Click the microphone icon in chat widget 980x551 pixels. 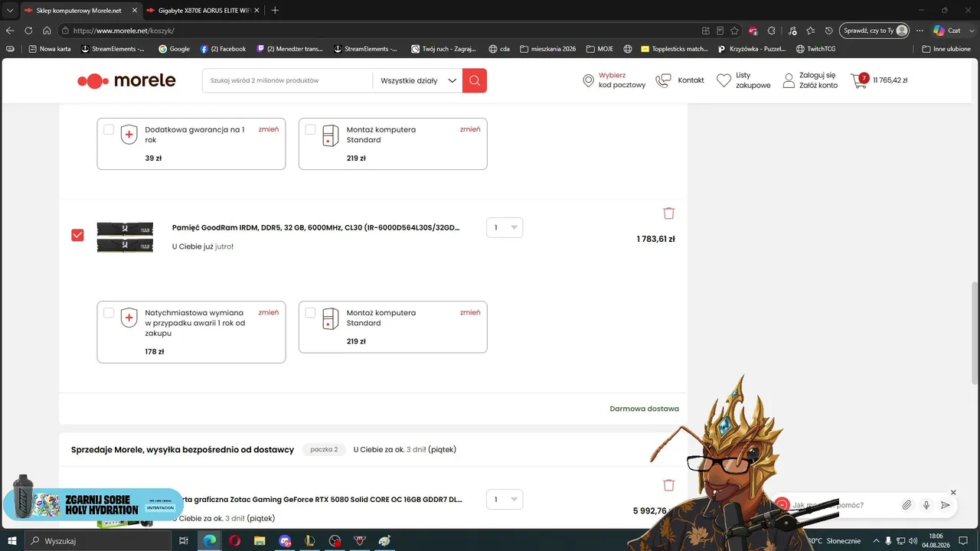[x=926, y=505]
